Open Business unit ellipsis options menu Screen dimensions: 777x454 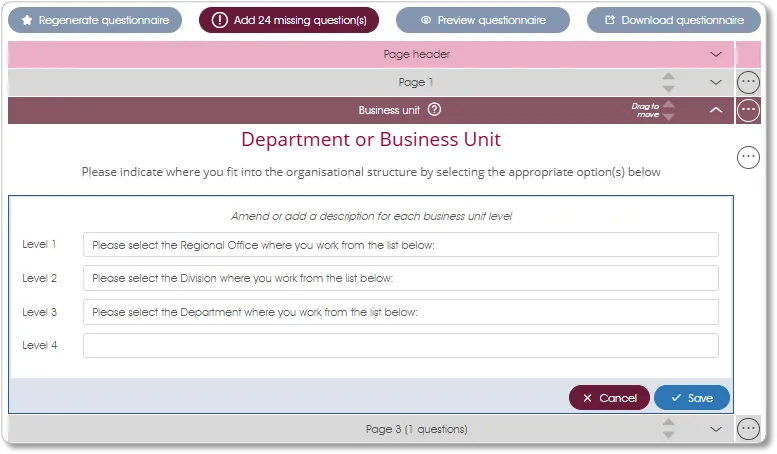(x=748, y=110)
